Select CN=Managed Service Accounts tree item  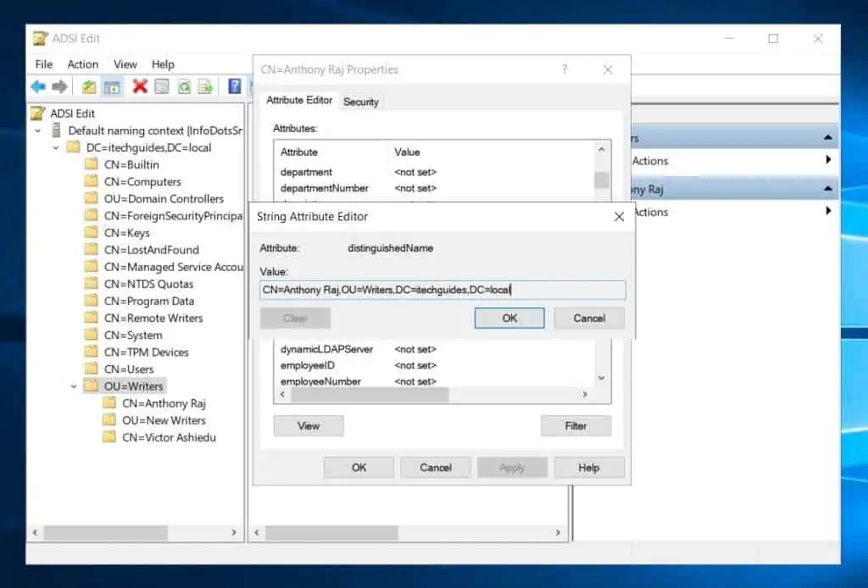173,267
